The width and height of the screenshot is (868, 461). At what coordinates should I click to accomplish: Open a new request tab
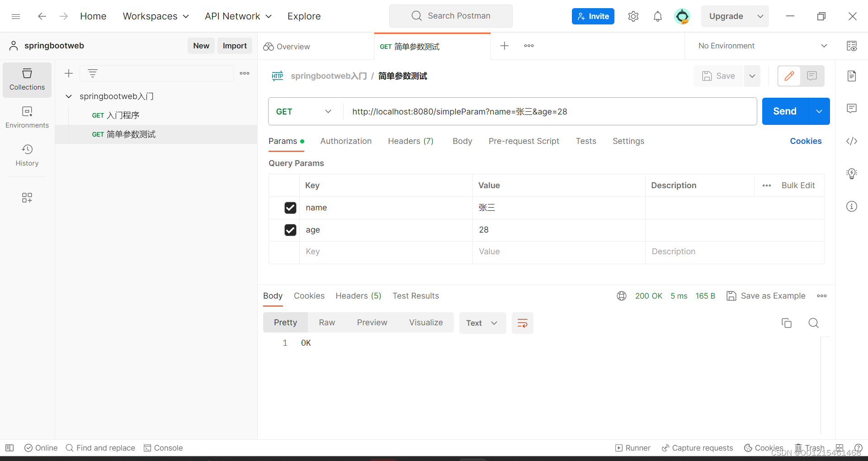tap(505, 46)
